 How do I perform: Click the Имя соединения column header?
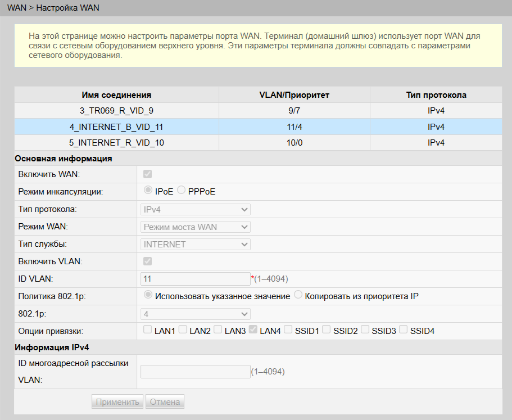(116, 95)
